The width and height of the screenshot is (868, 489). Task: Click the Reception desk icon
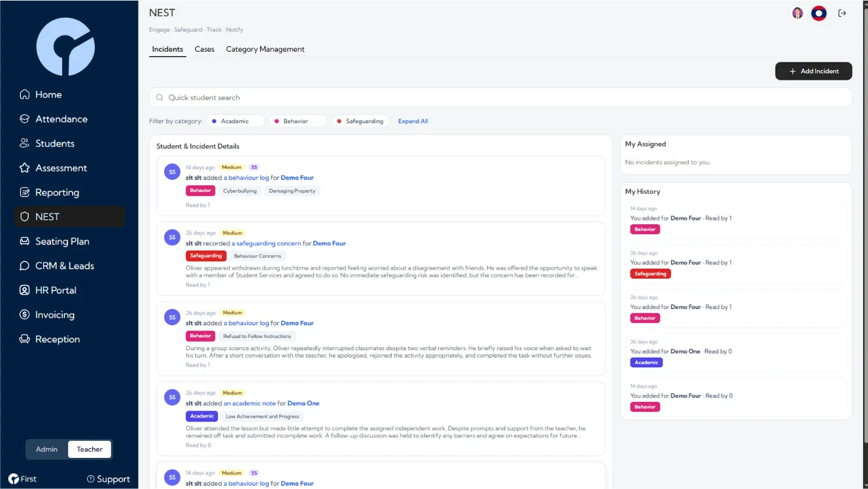tap(25, 339)
